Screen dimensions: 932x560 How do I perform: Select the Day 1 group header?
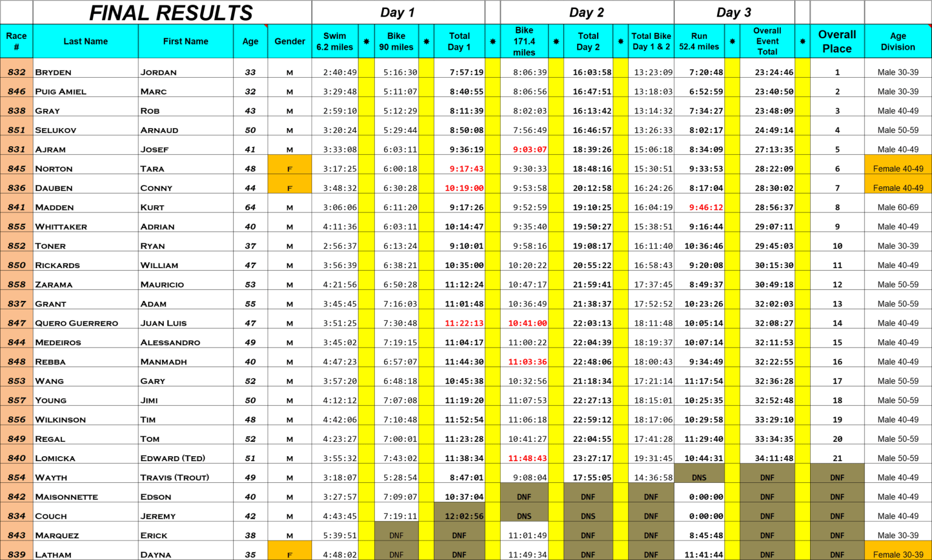pyautogui.click(x=397, y=12)
